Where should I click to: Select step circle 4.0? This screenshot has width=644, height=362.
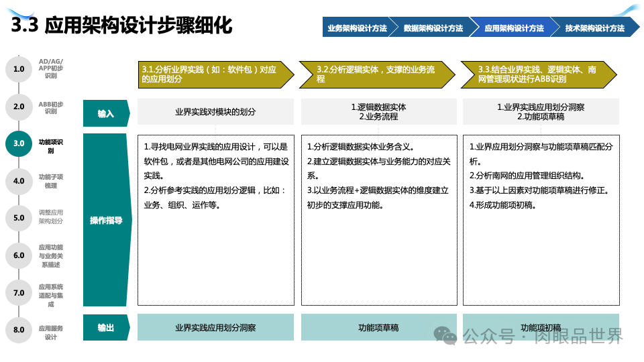pos(19,181)
